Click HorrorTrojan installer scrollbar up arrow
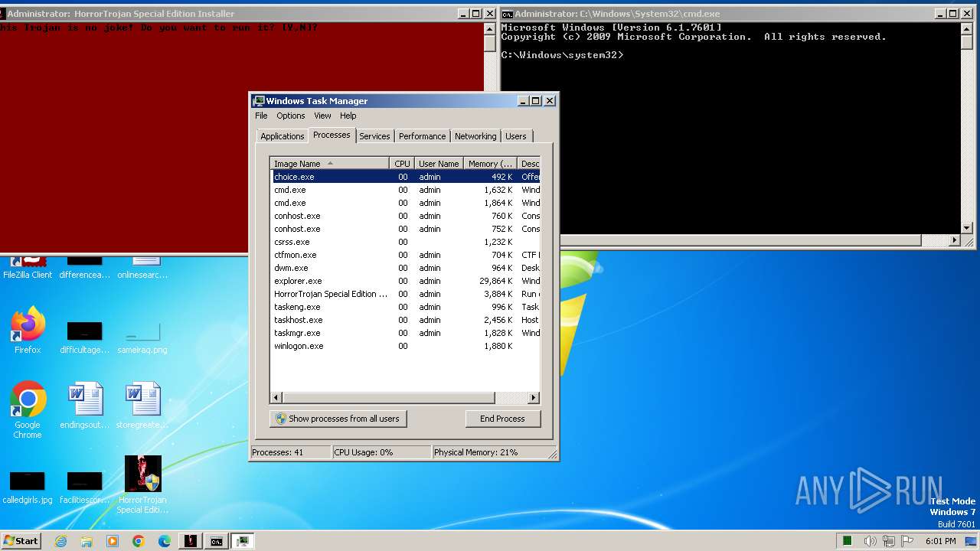This screenshot has height=551, width=980. (490, 29)
